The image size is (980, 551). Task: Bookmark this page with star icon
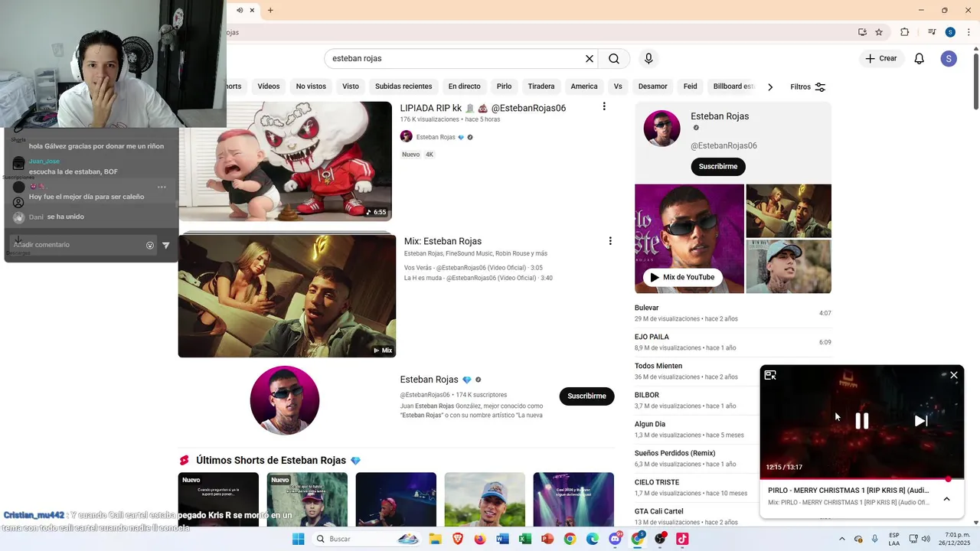coord(879,32)
